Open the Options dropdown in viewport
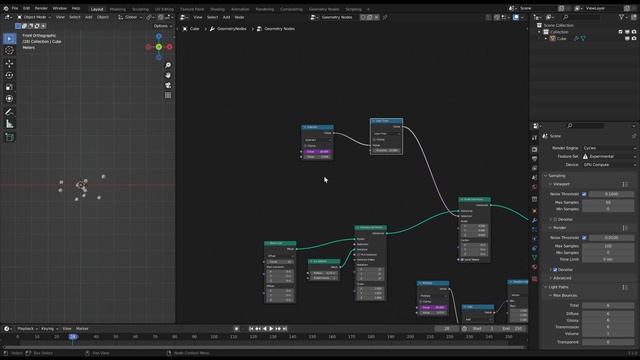Viewport: 640px width, 360px height. click(x=162, y=26)
